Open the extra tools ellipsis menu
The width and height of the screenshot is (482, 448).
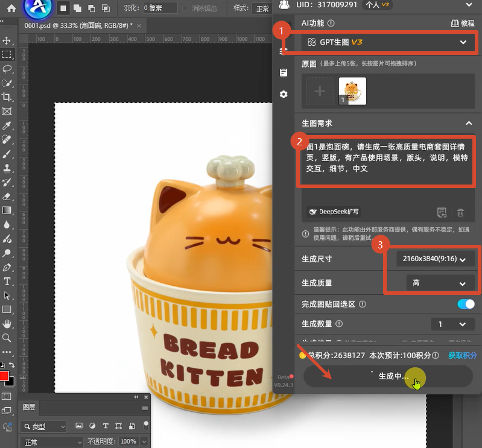[x=7, y=352]
